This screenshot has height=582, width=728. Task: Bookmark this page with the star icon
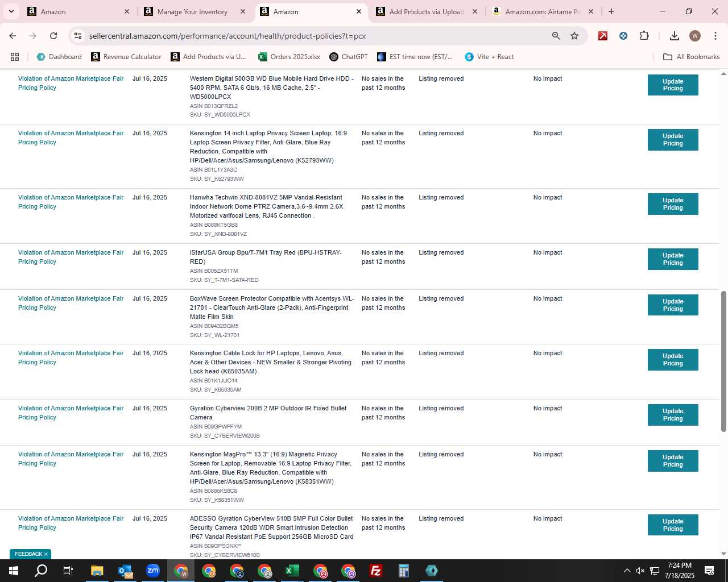(x=574, y=36)
